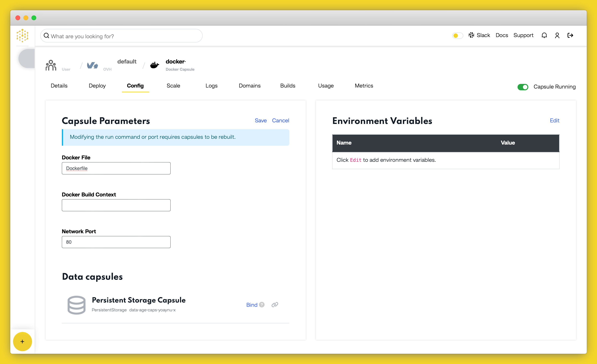597x364 pixels.
Task: Click the logout arrow icon
Action: click(570, 35)
